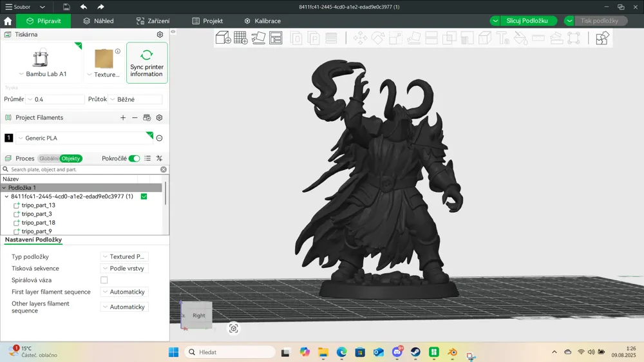Select the Assemble tool icon
The width and height of the screenshot is (644, 362).
pos(556,38)
